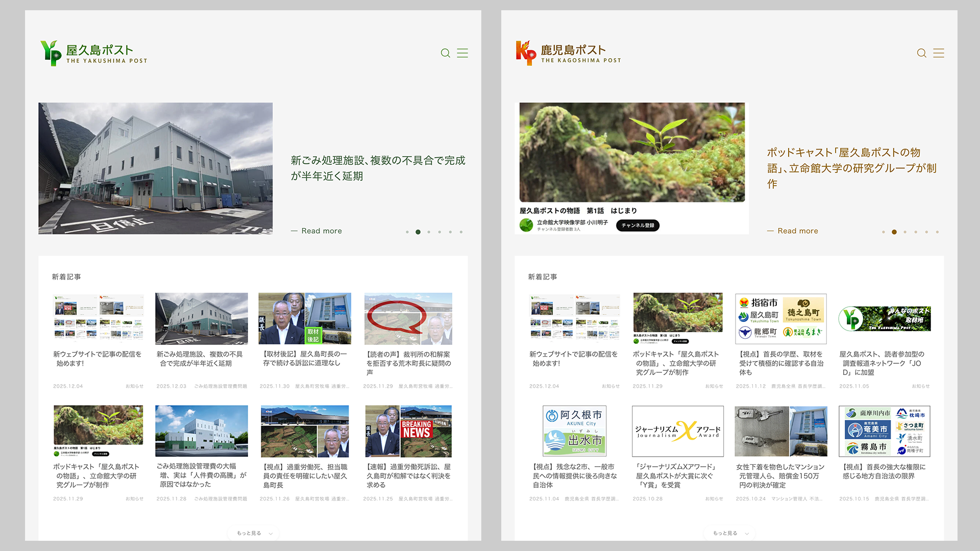Open the Kagoshima Post hamburger menu
The image size is (980, 551).
coord(939,53)
